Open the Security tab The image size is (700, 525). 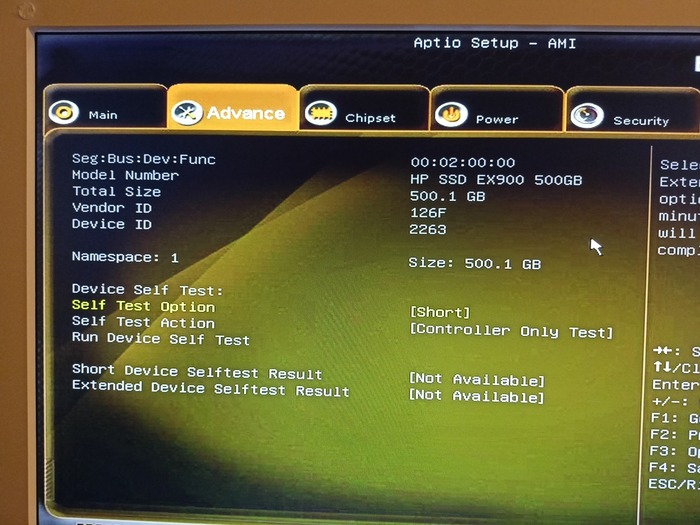633,111
